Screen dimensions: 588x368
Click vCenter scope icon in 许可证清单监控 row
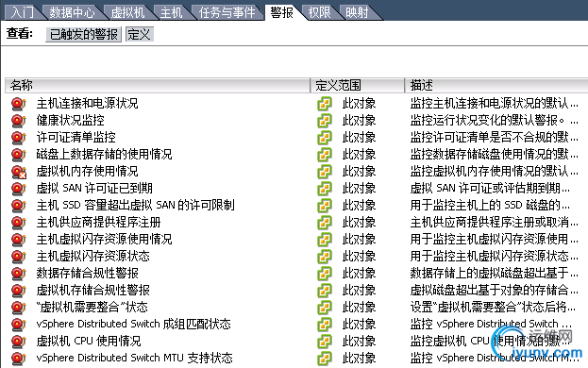point(325,138)
